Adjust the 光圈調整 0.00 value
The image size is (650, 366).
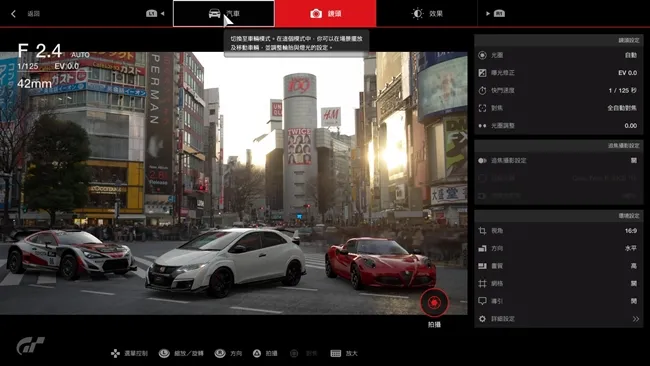tap(558, 126)
